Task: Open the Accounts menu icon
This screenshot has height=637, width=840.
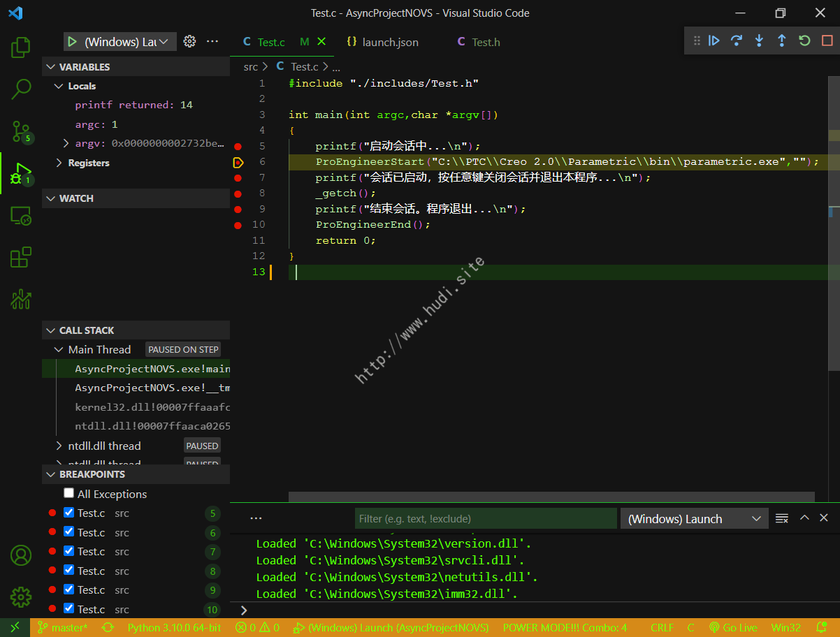Action: pyautogui.click(x=21, y=555)
